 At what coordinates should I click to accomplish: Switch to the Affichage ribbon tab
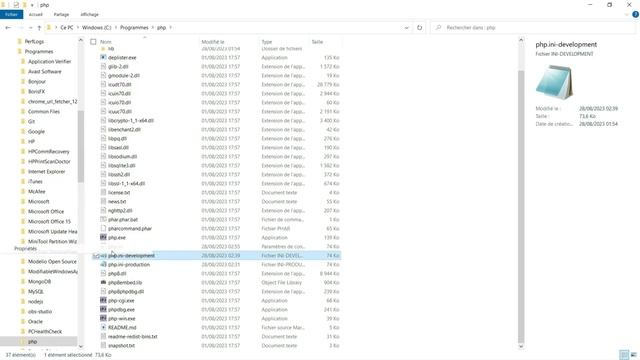point(89,14)
